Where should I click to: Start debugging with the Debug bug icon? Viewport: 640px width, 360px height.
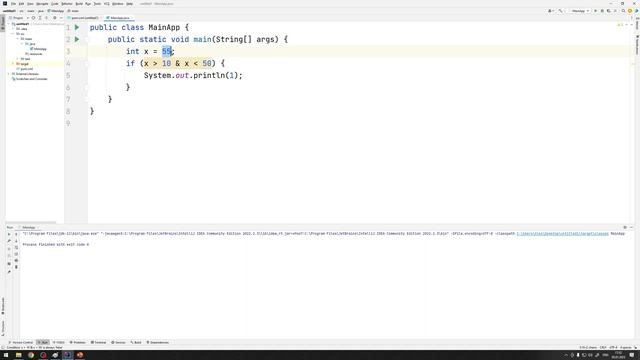602,11
